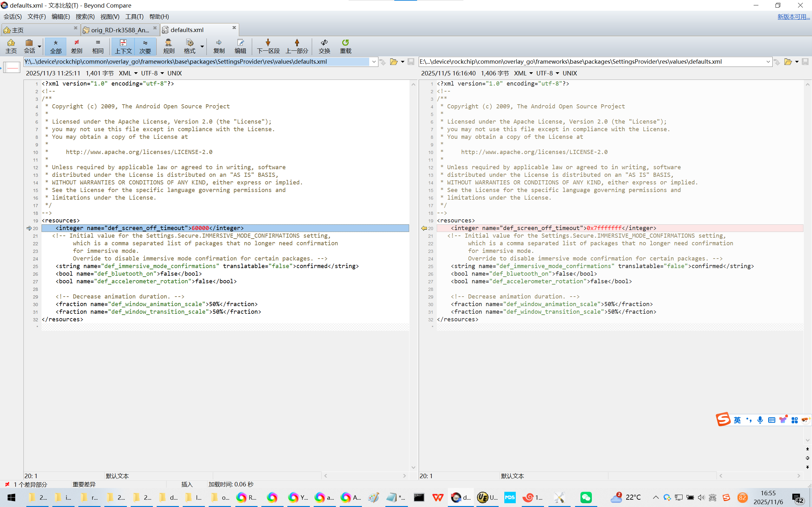
Task: Open the Tools (工具) menu
Action: (134, 16)
